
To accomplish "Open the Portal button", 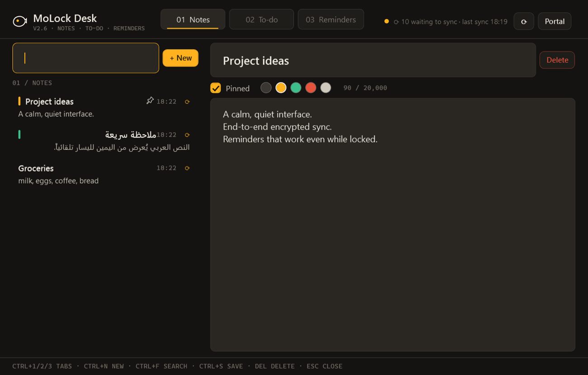I will [555, 21].
